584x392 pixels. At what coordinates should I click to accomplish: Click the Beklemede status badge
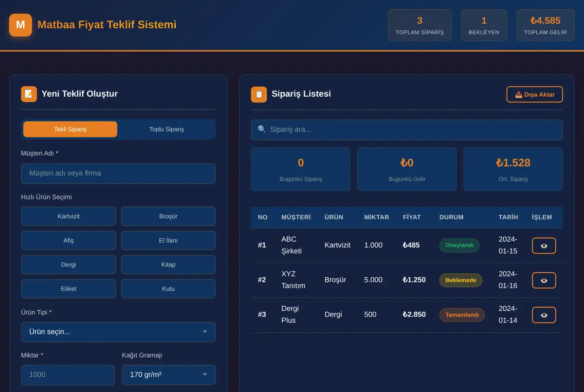coord(461,280)
